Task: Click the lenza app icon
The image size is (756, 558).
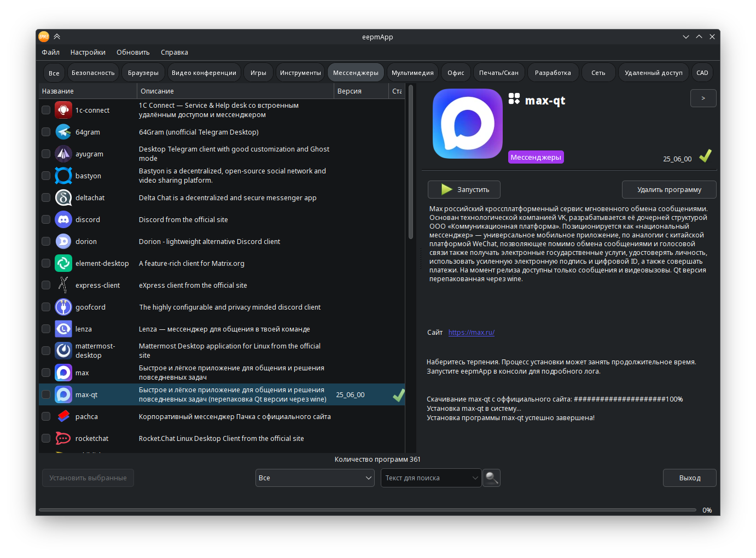Action: tap(63, 329)
